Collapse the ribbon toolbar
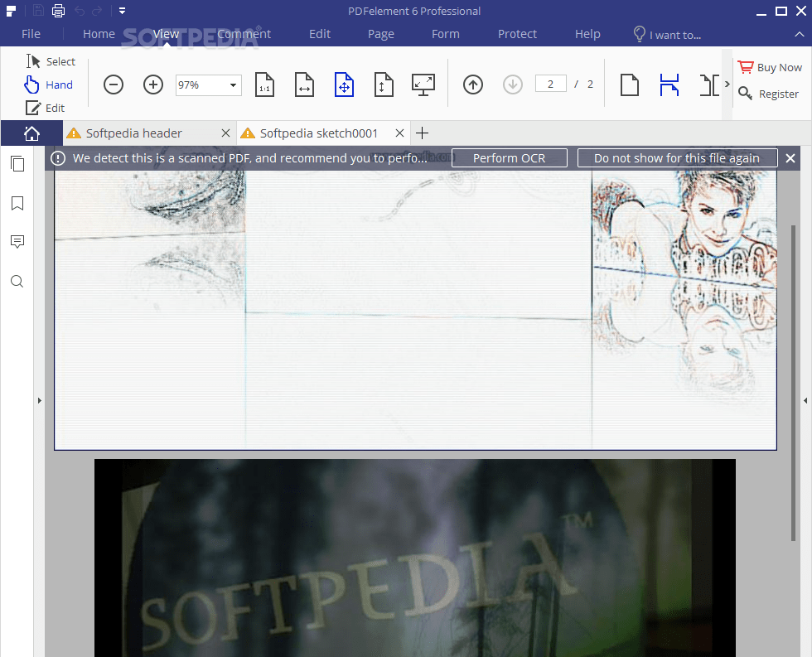 [800, 34]
